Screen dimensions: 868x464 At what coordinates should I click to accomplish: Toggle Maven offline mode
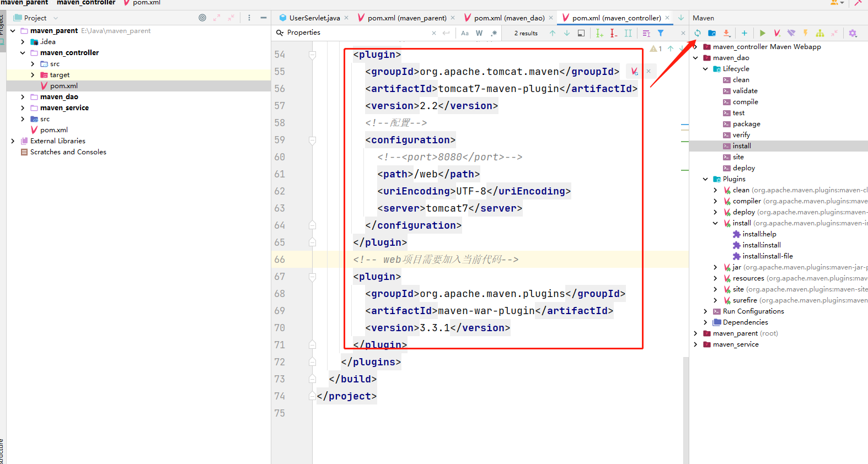pyautogui.click(x=791, y=33)
